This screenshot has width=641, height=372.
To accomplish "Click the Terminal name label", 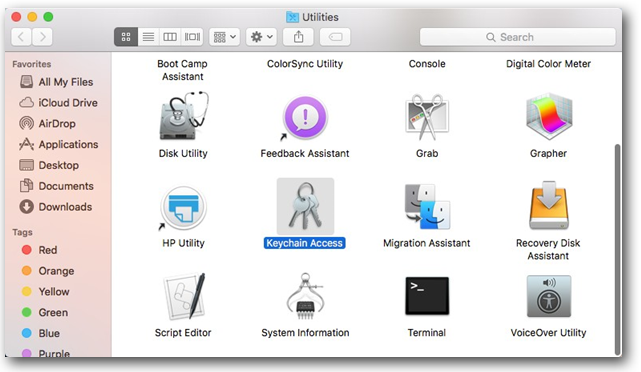I will [x=427, y=333].
